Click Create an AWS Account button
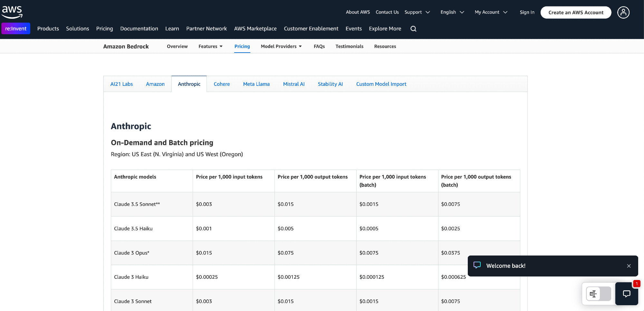 pos(576,13)
